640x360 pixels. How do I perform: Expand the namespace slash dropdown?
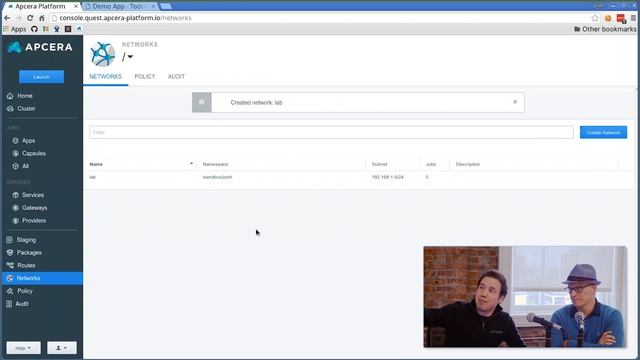tap(127, 57)
